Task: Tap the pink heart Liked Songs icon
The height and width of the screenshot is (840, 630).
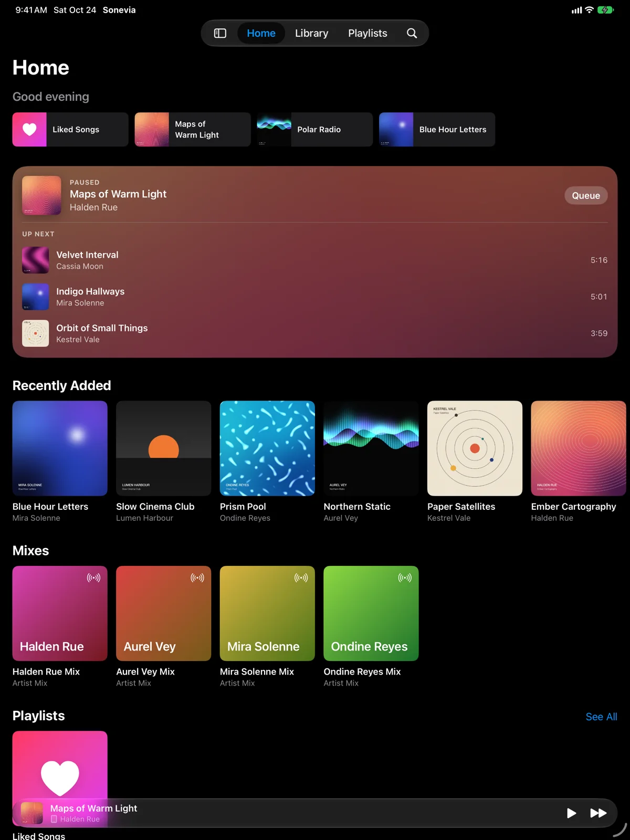Action: point(29,129)
